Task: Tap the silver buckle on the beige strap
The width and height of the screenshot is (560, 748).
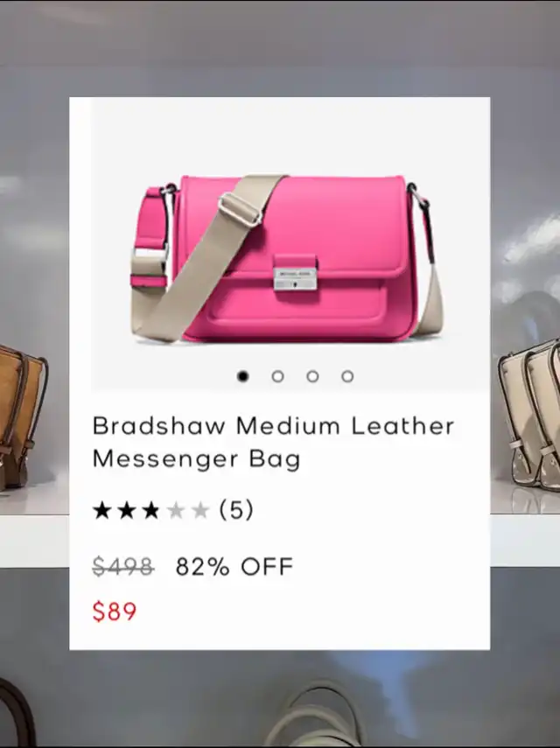Action: coord(240,209)
